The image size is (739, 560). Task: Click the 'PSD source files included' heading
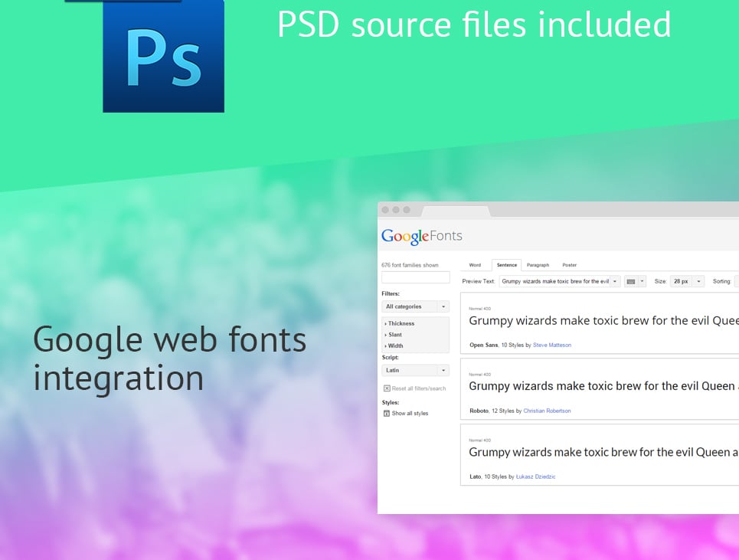click(x=474, y=24)
